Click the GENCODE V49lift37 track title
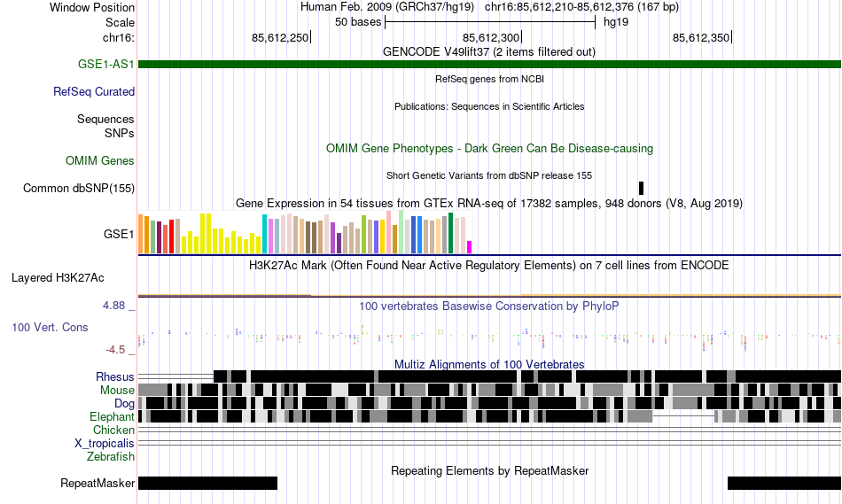 pyautogui.click(x=489, y=52)
